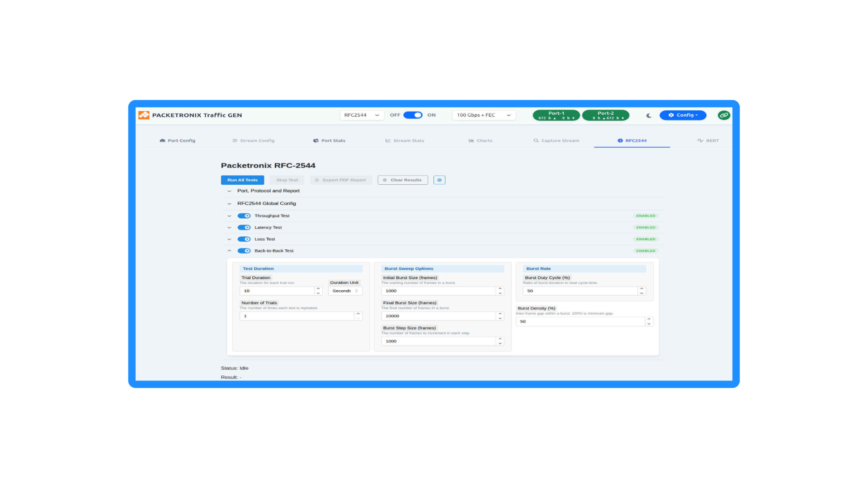Click the Clear Results button
Image resolution: width=868 pixels, height=488 pixels.
(x=402, y=180)
